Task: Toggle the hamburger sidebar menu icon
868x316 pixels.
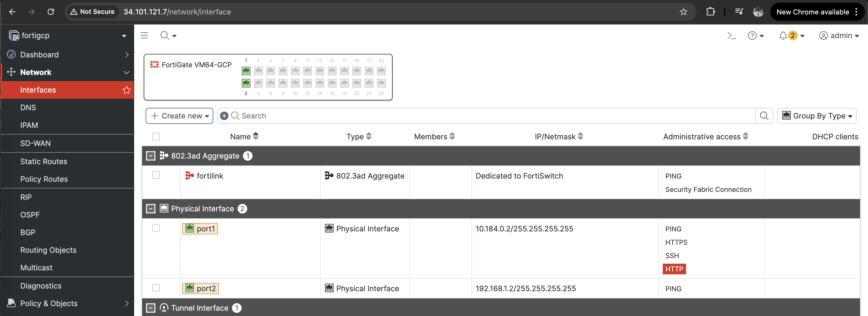Action: click(144, 35)
